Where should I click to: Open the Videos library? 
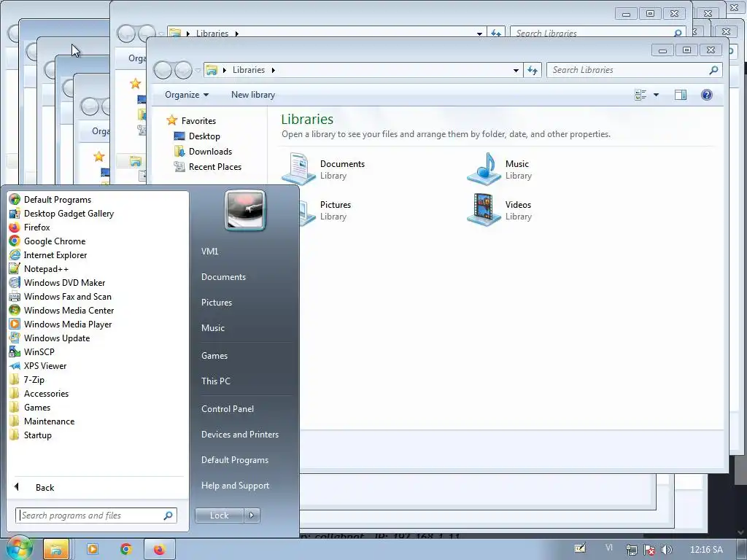(500, 210)
